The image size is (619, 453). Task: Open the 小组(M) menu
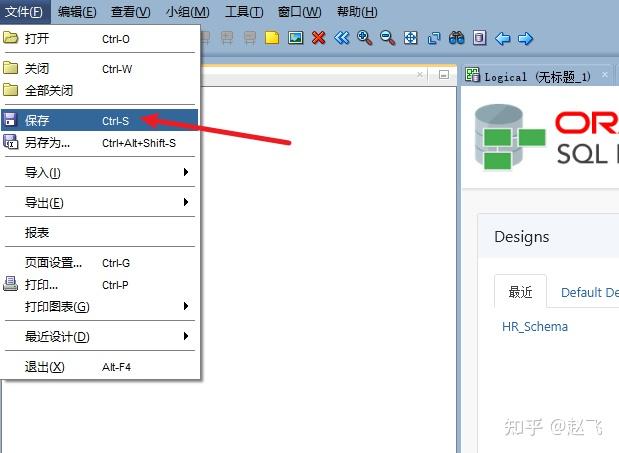click(x=188, y=12)
